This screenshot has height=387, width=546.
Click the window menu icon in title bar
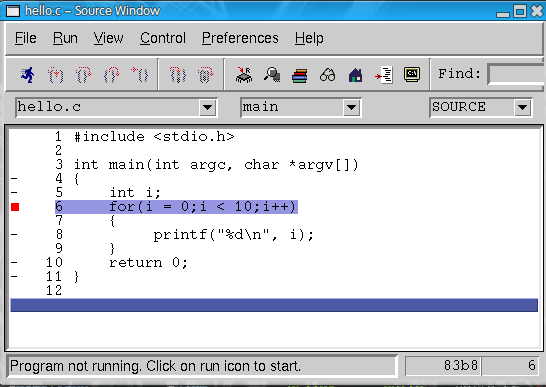click(x=13, y=11)
